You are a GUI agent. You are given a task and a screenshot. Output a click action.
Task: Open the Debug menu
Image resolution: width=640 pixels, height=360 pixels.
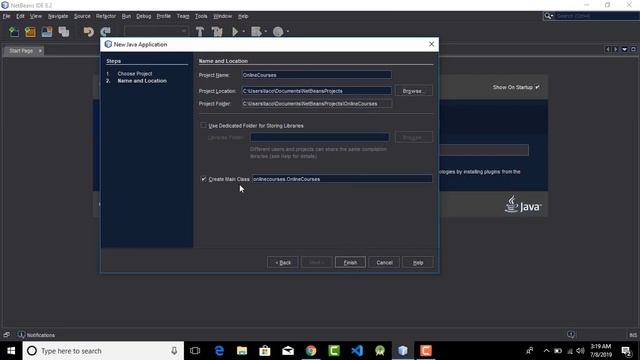pyautogui.click(x=143, y=16)
